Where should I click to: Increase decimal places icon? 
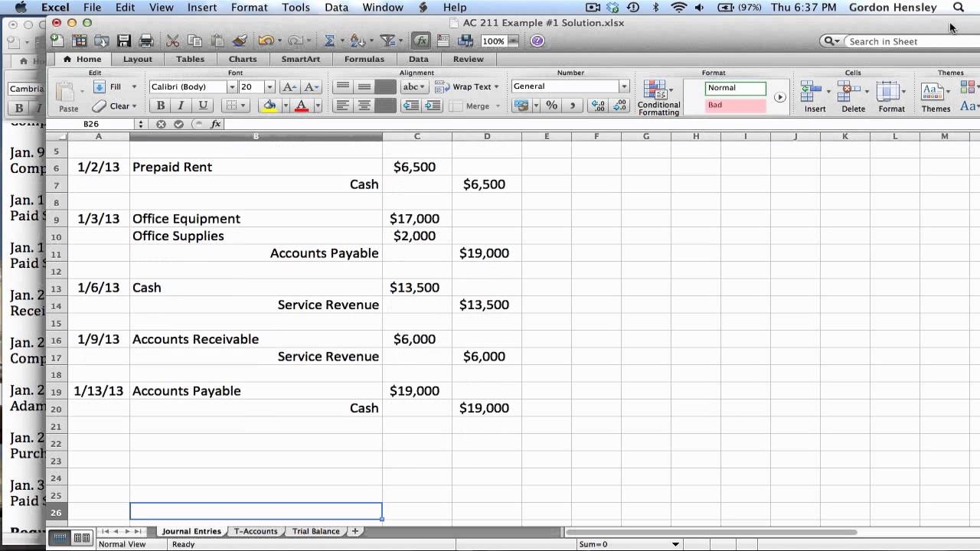(x=599, y=106)
